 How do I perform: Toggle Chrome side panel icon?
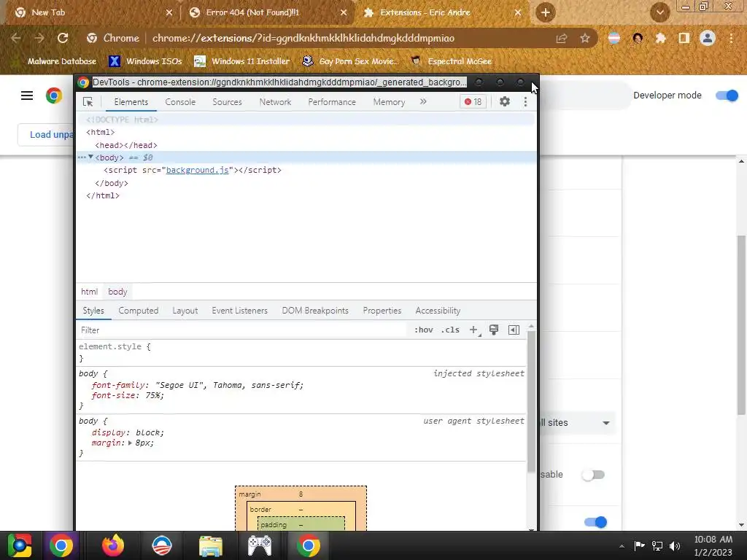pos(684,38)
